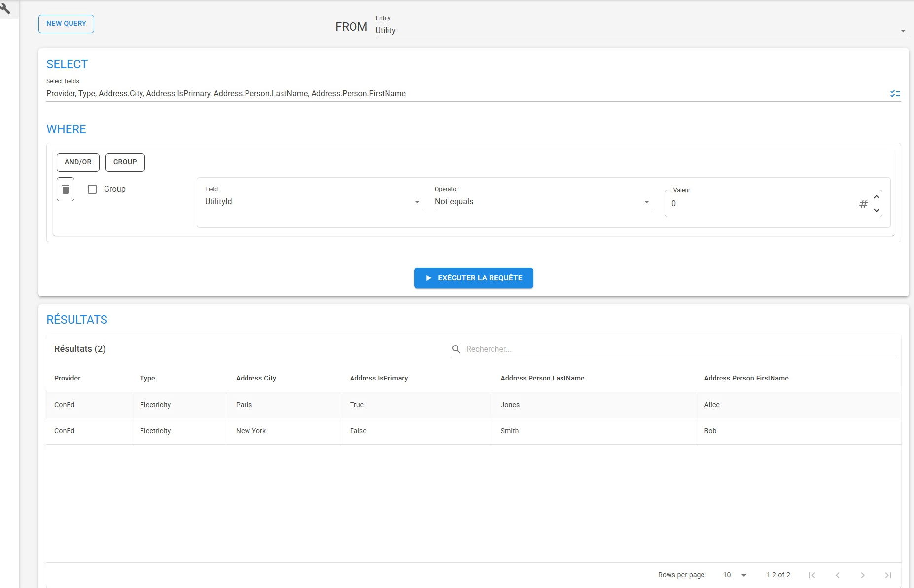Image resolution: width=914 pixels, height=588 pixels.
Task: Click the False IsPrimary cell
Action: (417, 431)
